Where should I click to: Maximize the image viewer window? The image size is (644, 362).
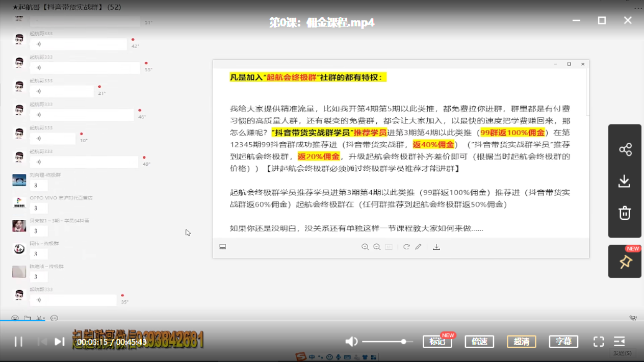569,64
